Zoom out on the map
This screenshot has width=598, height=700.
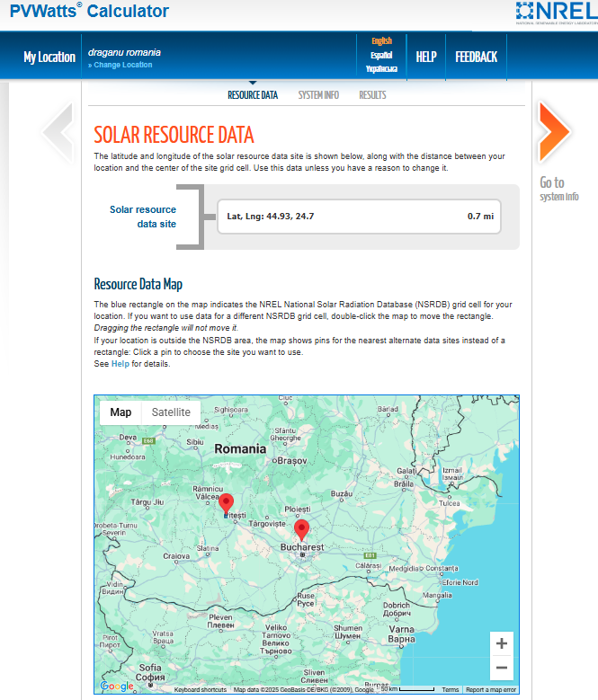point(501,668)
